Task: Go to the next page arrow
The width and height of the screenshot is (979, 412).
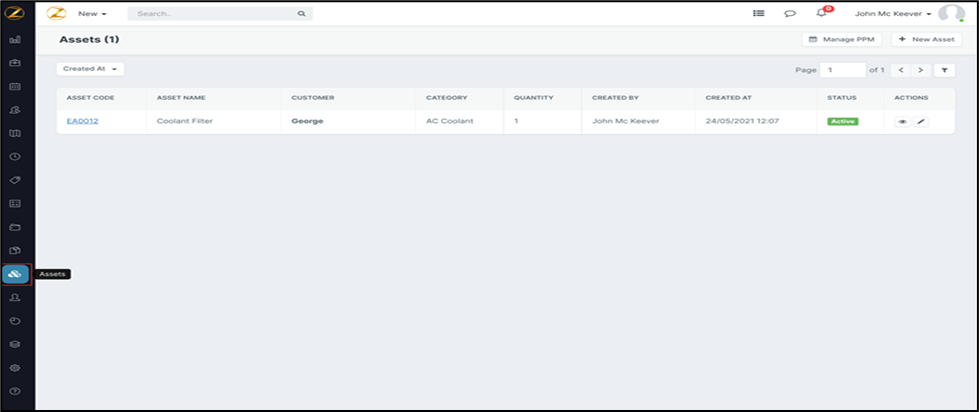Action: pyautogui.click(x=920, y=71)
